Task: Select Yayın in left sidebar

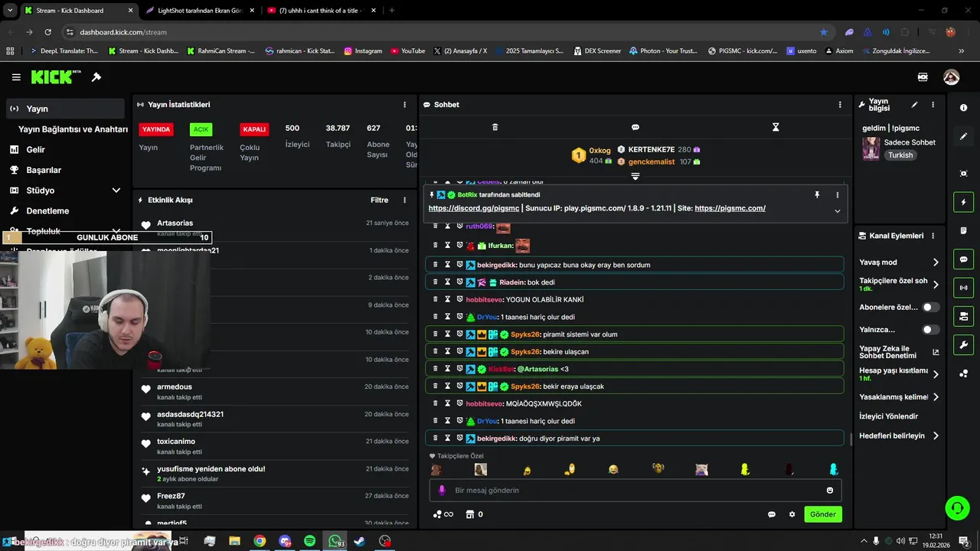Action: click(65, 109)
